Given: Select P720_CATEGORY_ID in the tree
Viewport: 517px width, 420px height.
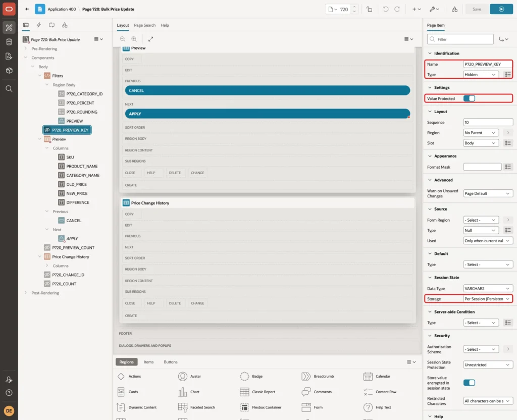Looking at the screenshot, I should coord(84,94).
